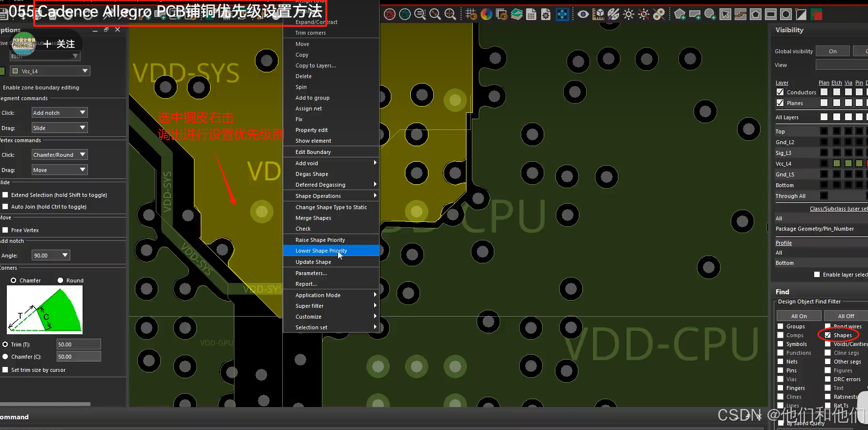Click the zoom to center magnifier icon

450,14
